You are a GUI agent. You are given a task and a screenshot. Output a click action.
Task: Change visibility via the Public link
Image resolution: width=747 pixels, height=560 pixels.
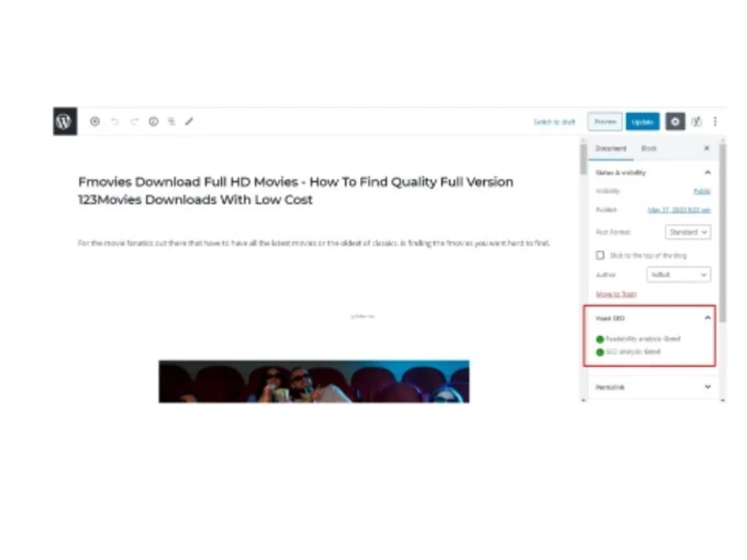click(x=701, y=191)
